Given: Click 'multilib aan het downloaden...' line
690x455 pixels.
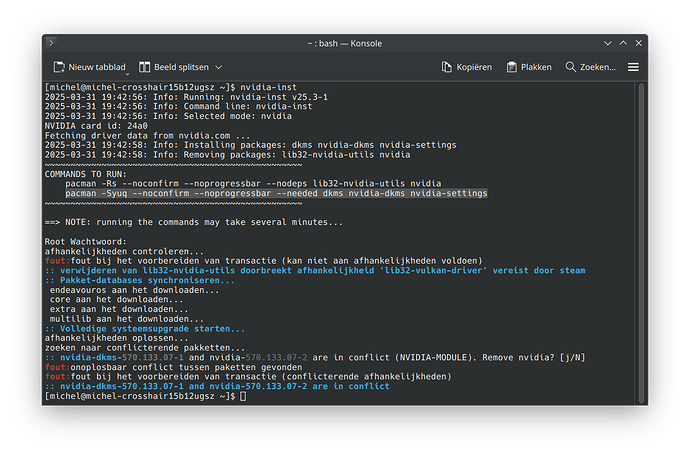Looking at the screenshot, I should (127, 319).
